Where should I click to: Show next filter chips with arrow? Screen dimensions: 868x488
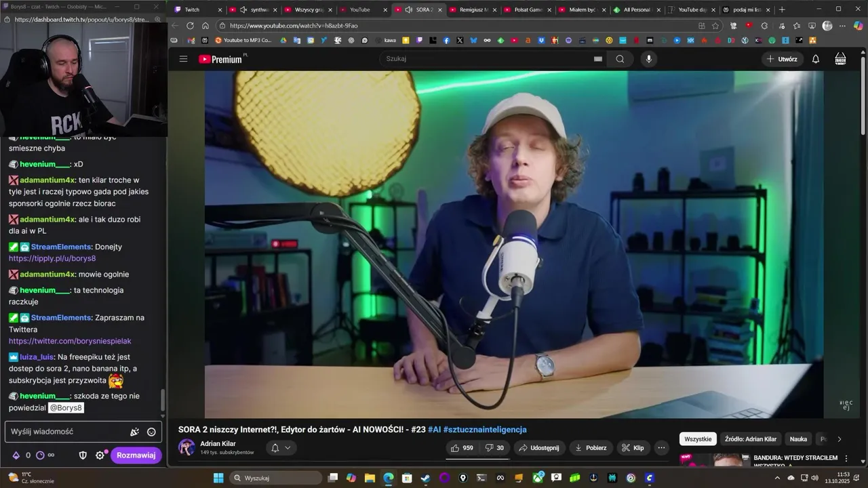click(x=840, y=439)
